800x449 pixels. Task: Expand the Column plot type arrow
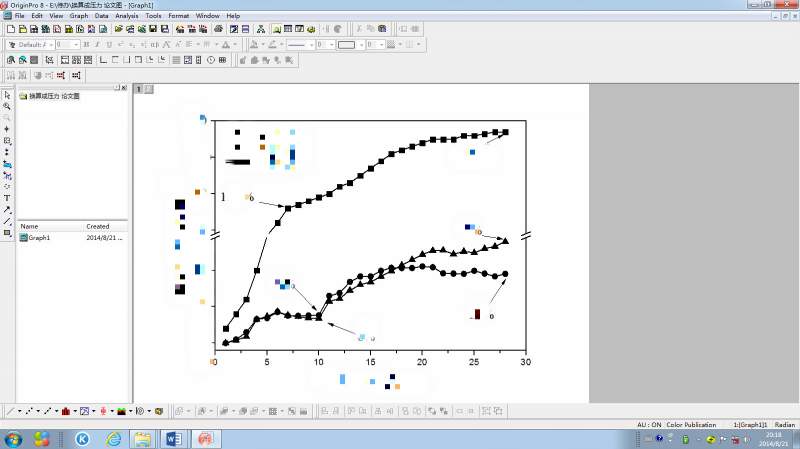click(x=75, y=411)
